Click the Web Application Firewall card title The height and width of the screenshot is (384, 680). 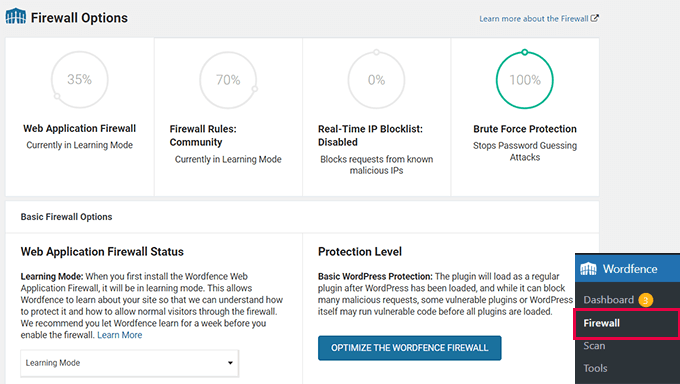tap(79, 128)
